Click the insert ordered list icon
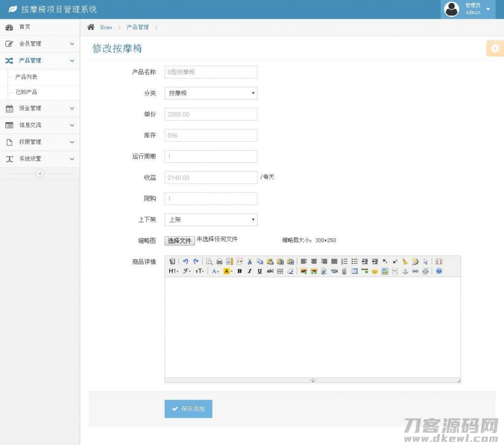Screen dimensions: 504x445 pos(345,261)
